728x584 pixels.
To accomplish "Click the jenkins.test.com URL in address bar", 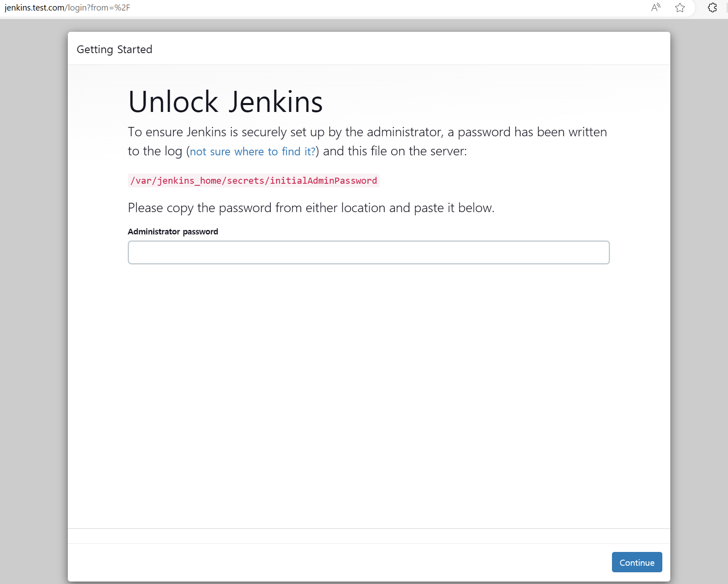I will click(x=67, y=8).
